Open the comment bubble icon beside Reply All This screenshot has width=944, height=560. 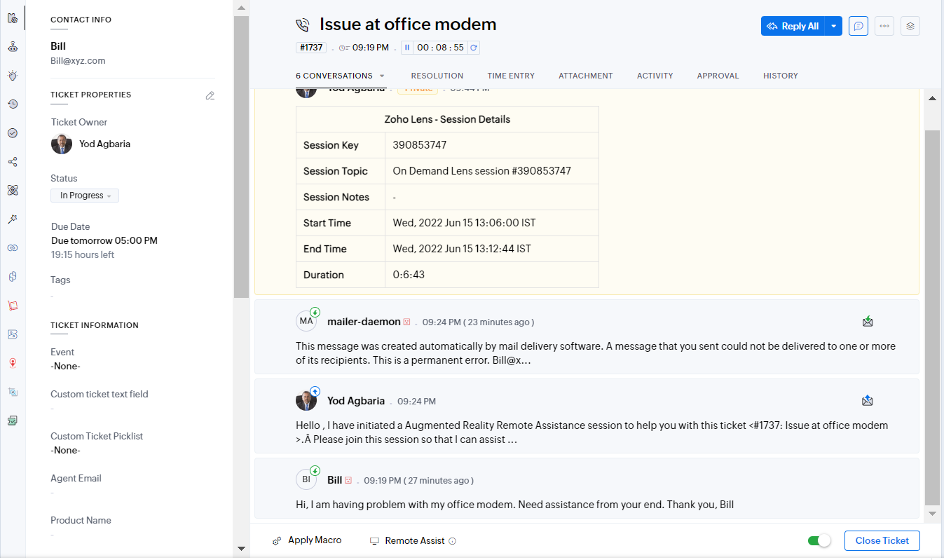click(859, 26)
